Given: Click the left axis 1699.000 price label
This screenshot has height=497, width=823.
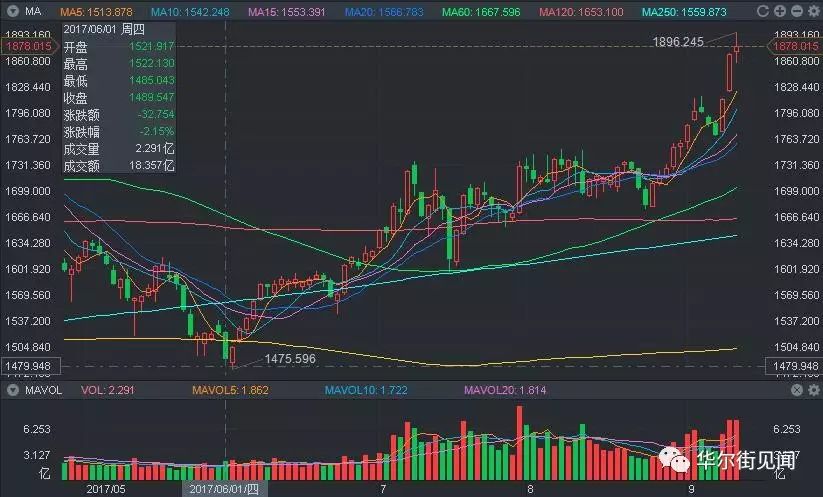Looking at the screenshot, I should pos(28,191).
